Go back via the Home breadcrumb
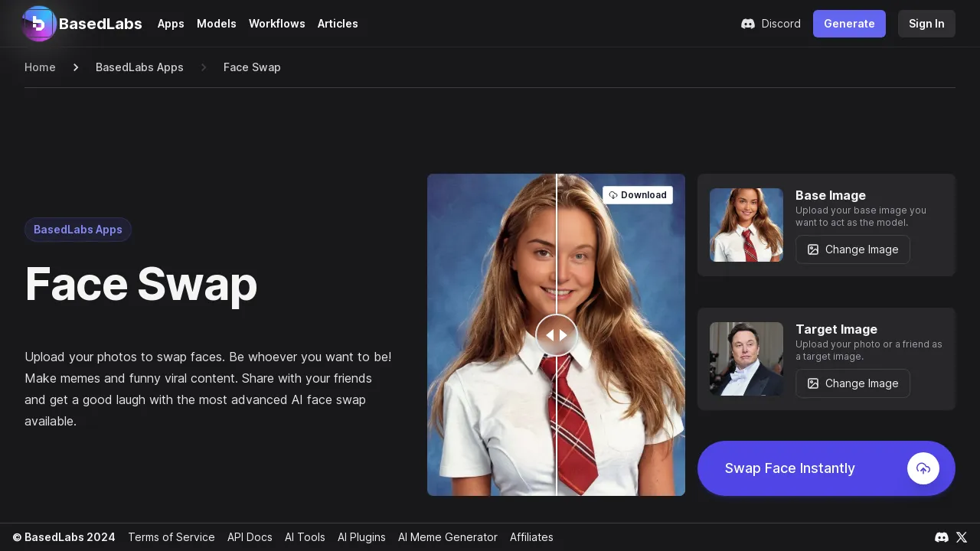 coord(40,67)
